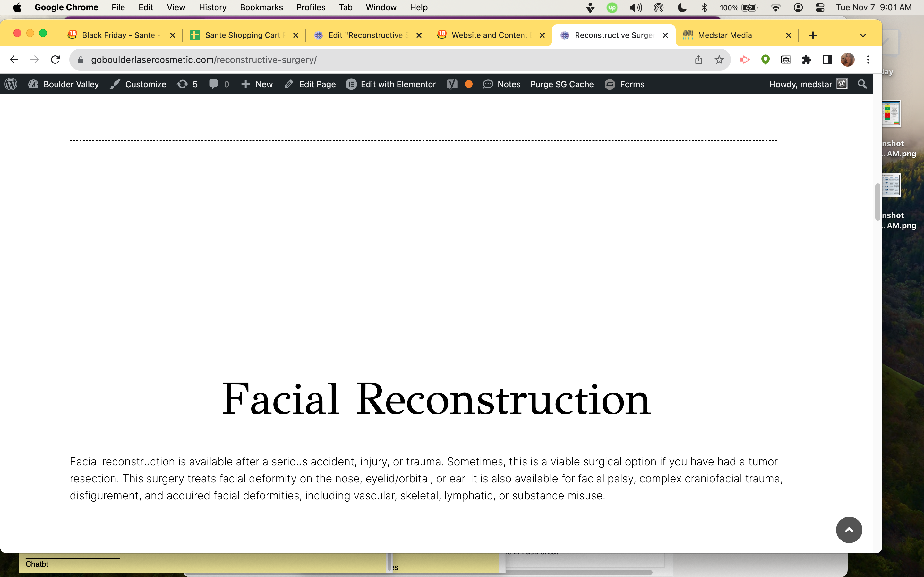
Task: Toggle macOS Do Not Disturb moon icon
Action: [x=681, y=7]
